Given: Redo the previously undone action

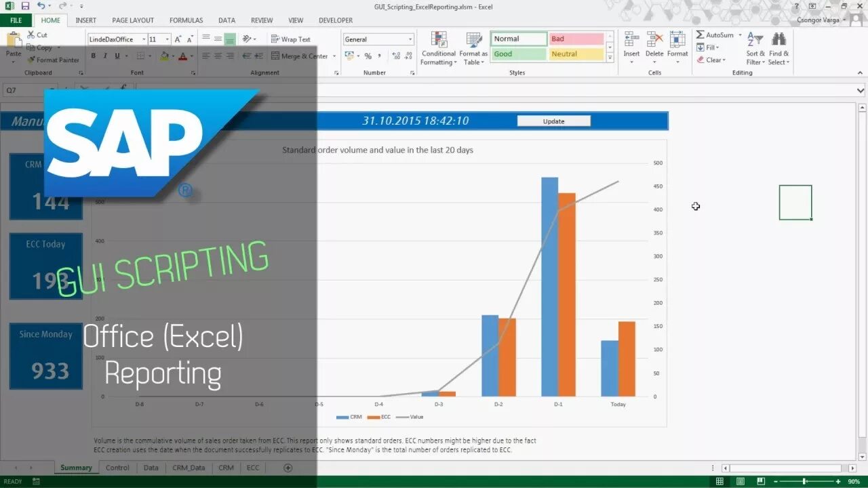Looking at the screenshot, I should coord(62,5).
